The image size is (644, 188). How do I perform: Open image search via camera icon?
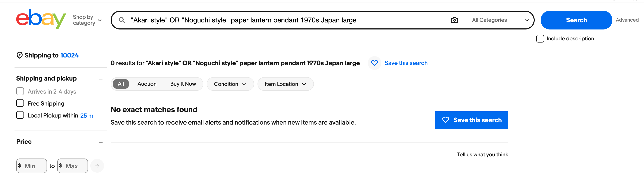point(455,20)
